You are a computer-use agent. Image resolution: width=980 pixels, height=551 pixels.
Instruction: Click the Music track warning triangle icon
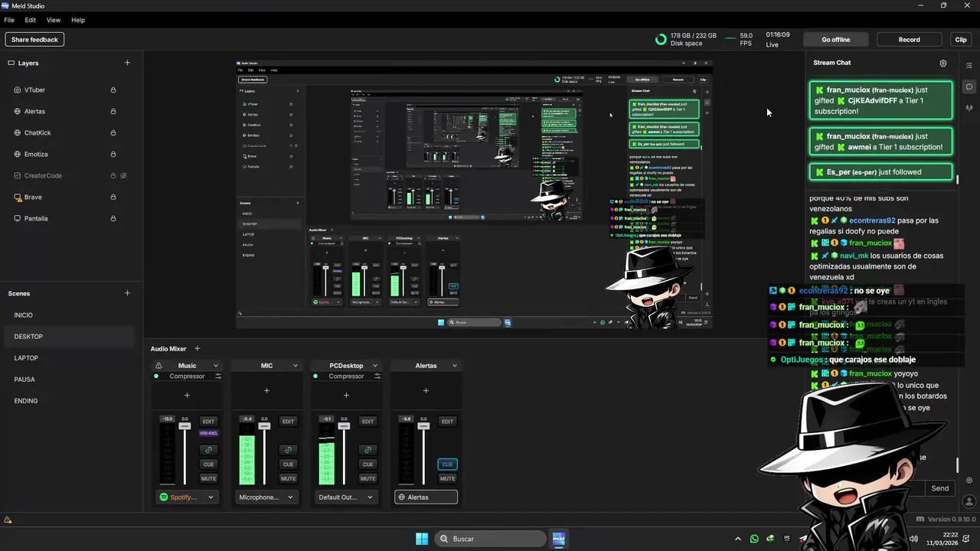pos(158,366)
